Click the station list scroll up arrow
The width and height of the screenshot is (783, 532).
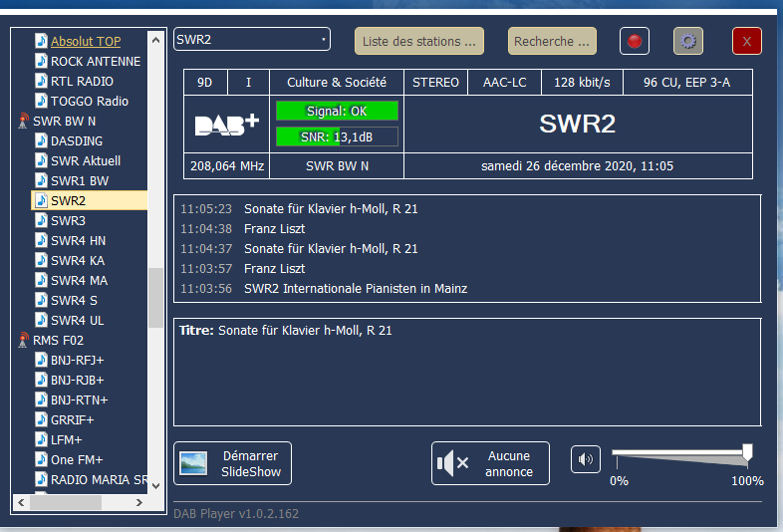155,40
